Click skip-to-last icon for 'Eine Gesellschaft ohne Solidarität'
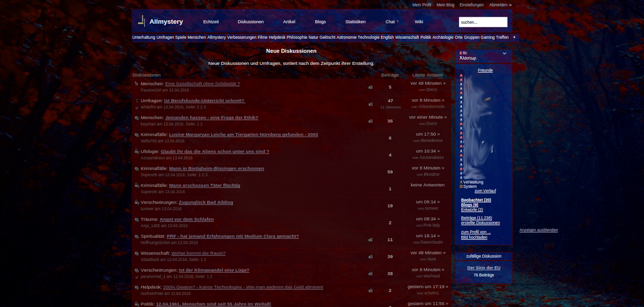Screen dimensions: 644x307 tap(370, 87)
